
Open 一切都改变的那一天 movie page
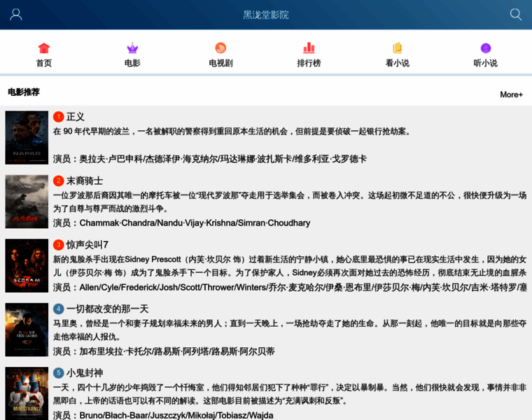[x=107, y=309]
